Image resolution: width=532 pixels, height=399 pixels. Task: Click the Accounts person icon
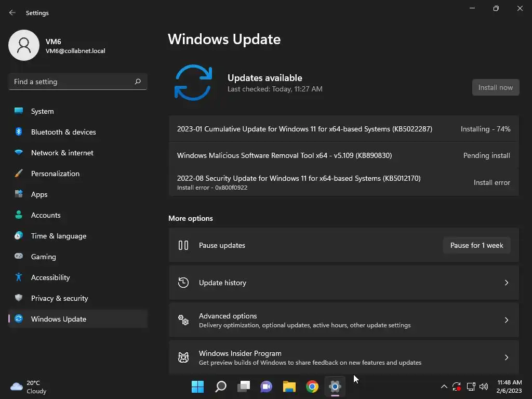click(x=19, y=215)
